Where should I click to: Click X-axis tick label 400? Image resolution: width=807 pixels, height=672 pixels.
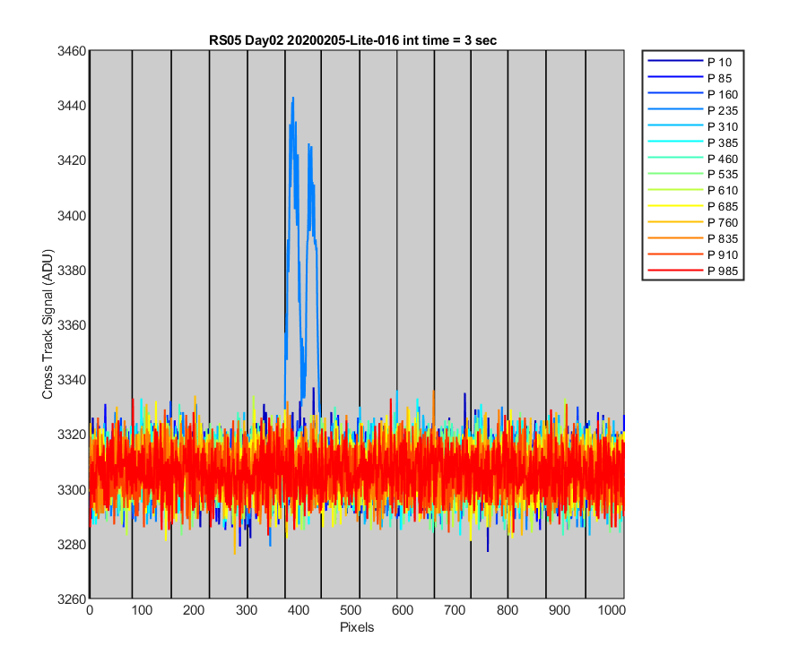click(x=298, y=610)
